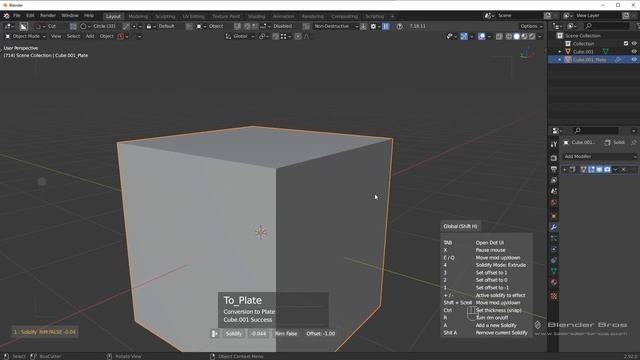Open the Help menu

click(x=89, y=16)
